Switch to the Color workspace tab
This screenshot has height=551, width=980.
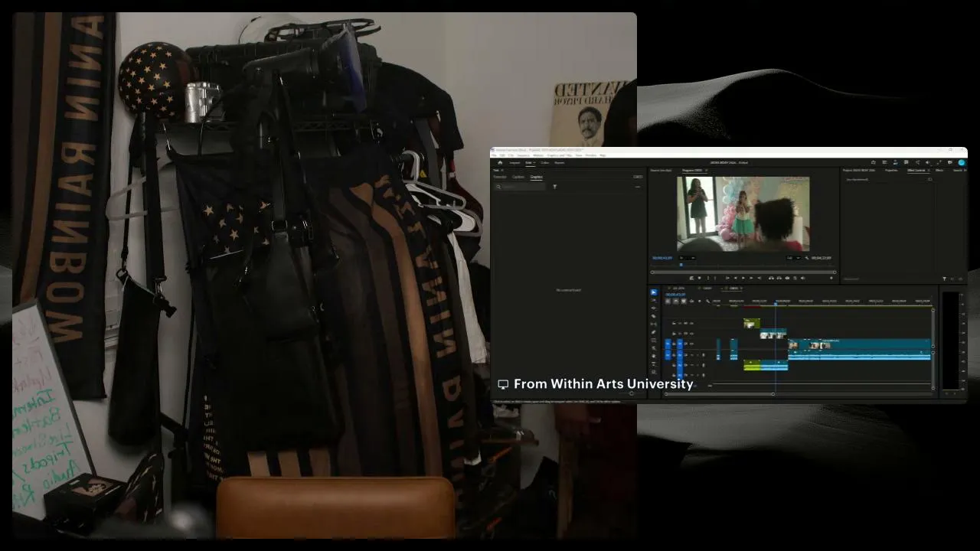pos(545,162)
